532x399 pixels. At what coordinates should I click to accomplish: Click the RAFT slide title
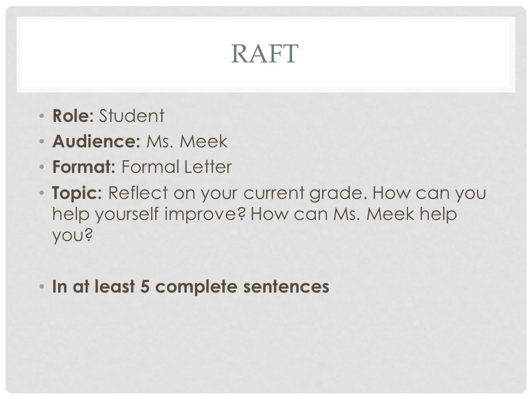(265, 54)
